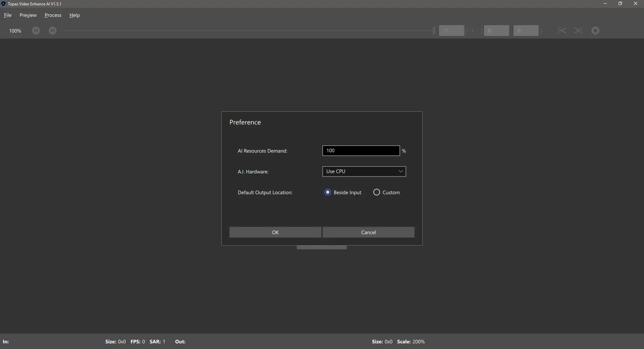Confirm preferences with the OK button
This screenshot has width=644, height=349.
[275, 232]
